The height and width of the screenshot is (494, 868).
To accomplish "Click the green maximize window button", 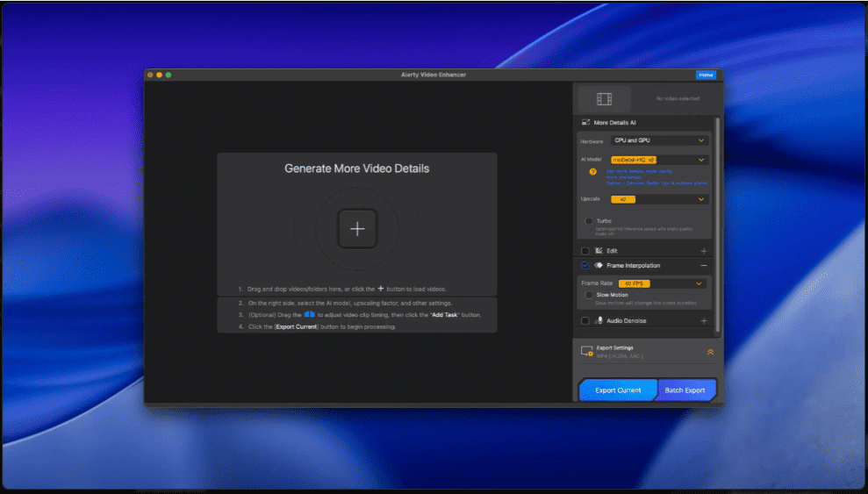I will click(x=169, y=75).
